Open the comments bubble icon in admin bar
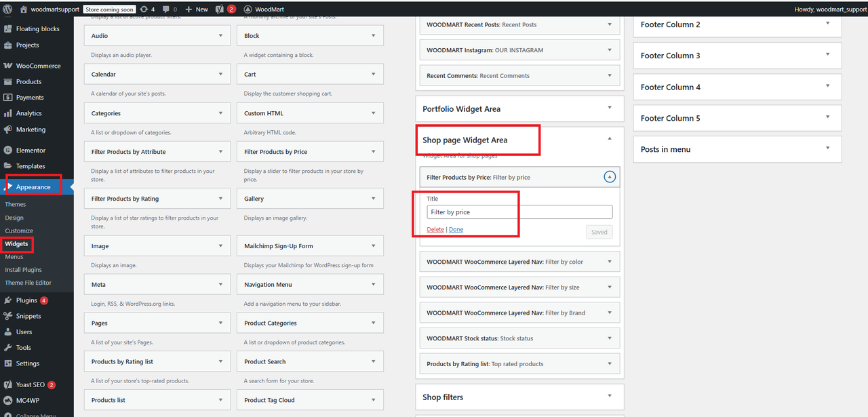 [x=166, y=9]
